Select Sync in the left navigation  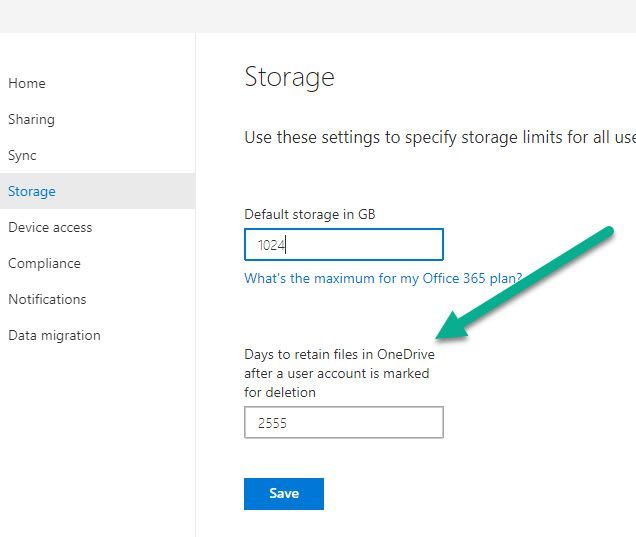click(x=22, y=155)
